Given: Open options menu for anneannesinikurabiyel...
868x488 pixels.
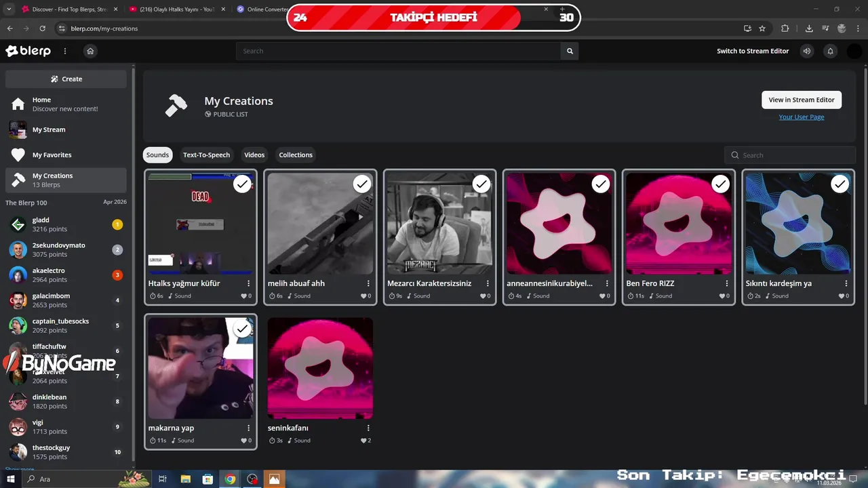Looking at the screenshot, I should point(607,283).
